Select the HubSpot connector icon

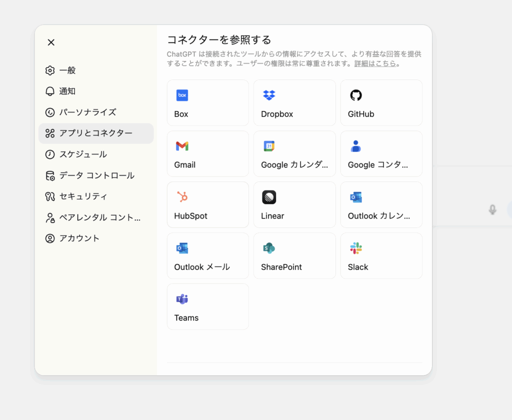pyautogui.click(x=182, y=197)
